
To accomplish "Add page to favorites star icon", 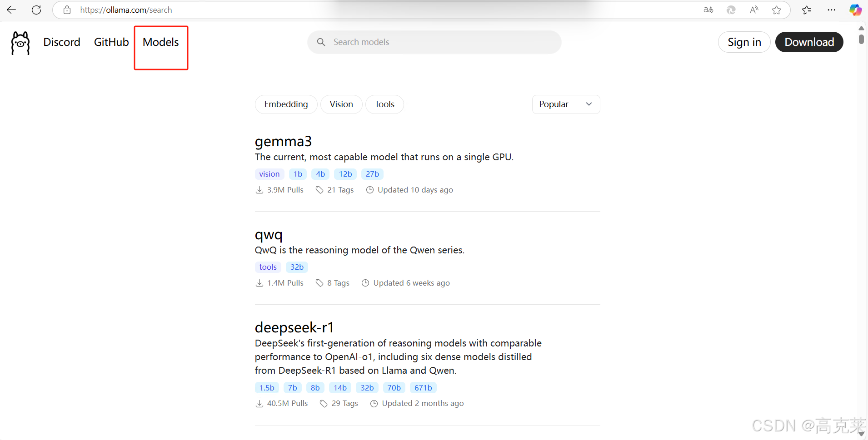I will click(777, 10).
